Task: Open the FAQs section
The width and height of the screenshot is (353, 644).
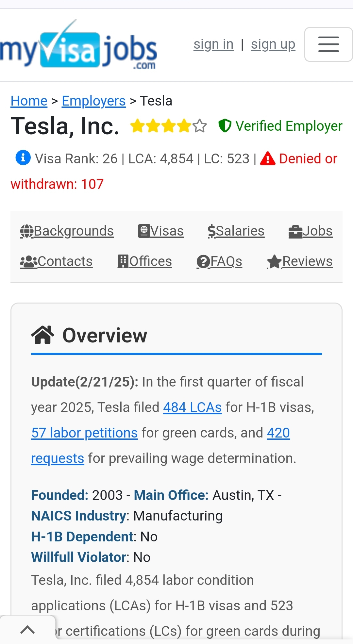Action: [219, 261]
